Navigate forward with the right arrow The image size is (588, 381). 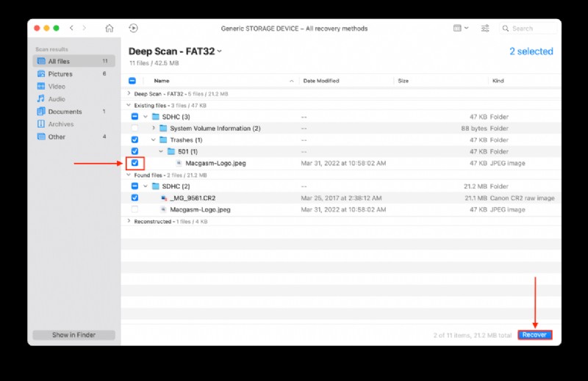85,28
